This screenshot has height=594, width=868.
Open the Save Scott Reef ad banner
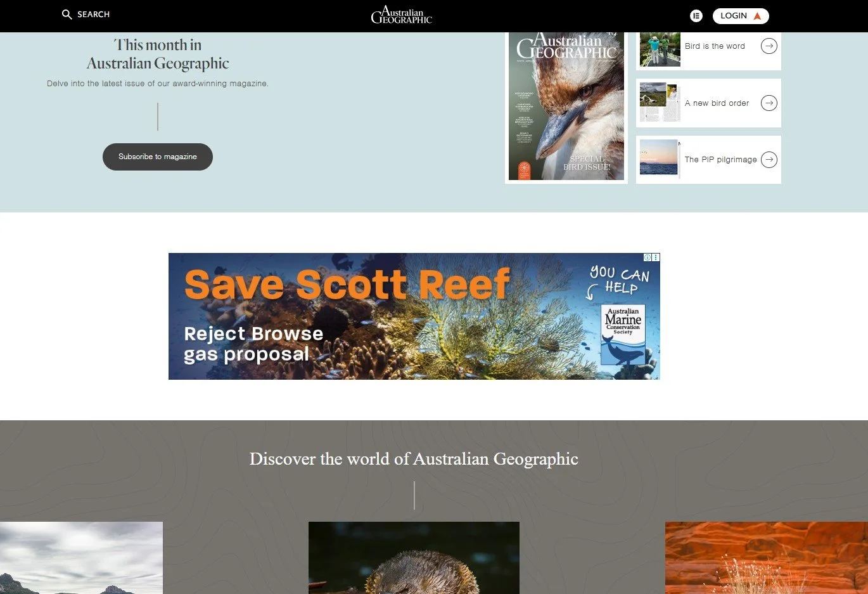[x=414, y=316]
